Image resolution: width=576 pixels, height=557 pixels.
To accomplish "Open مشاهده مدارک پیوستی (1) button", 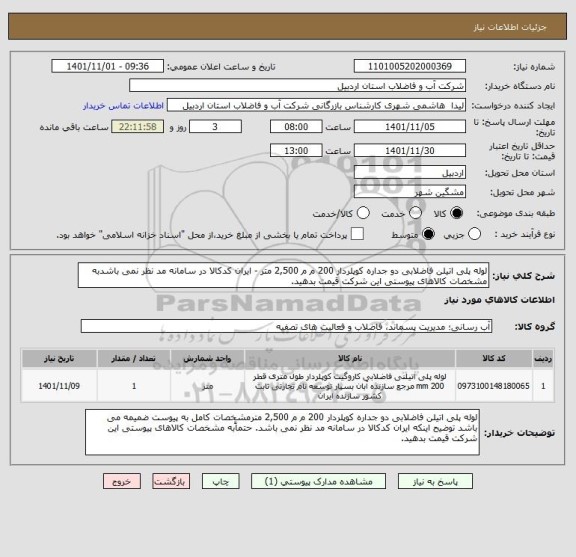I will pos(318,481).
